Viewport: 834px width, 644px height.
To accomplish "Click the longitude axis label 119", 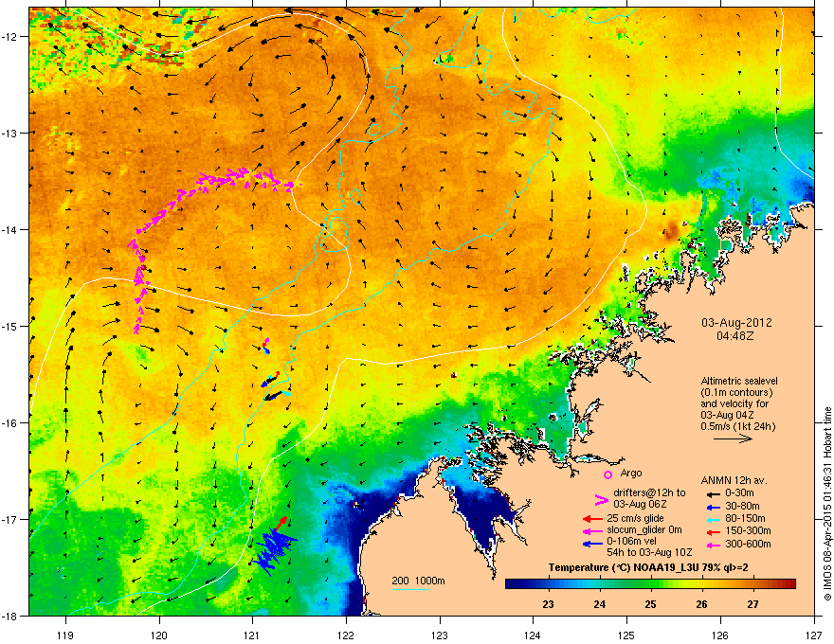I will pyautogui.click(x=65, y=635).
